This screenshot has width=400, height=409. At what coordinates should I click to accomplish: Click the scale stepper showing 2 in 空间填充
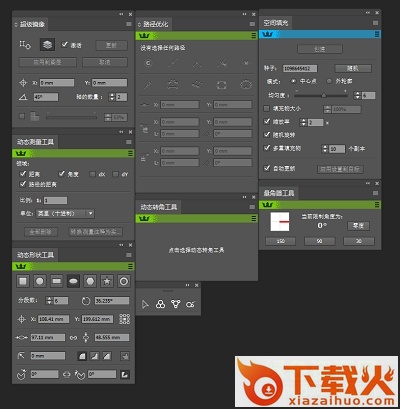pos(303,122)
